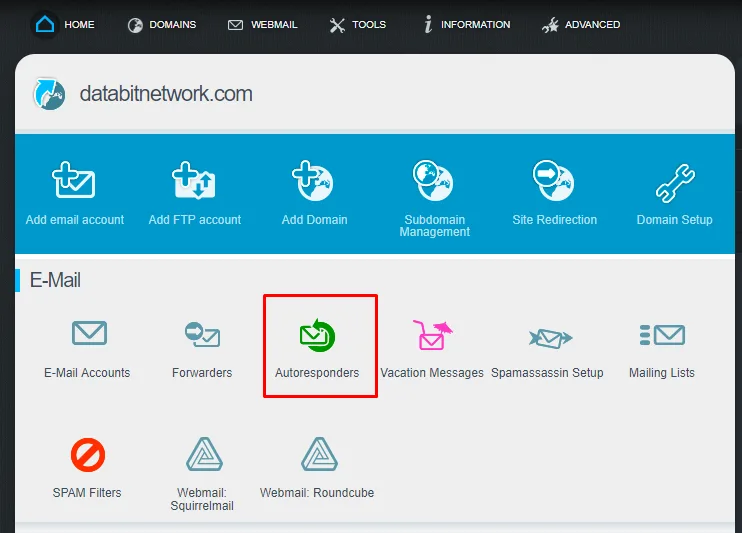Click the E-Mail Accounts envelope icon

89,334
